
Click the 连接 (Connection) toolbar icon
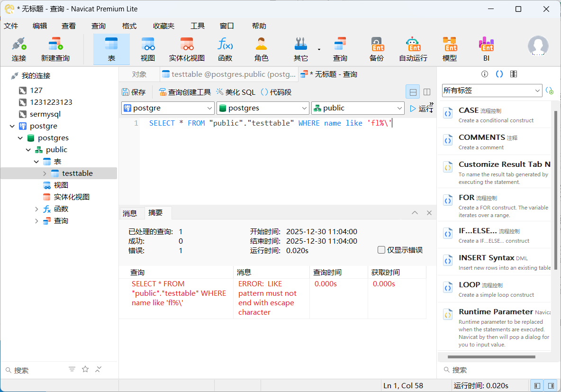point(19,49)
